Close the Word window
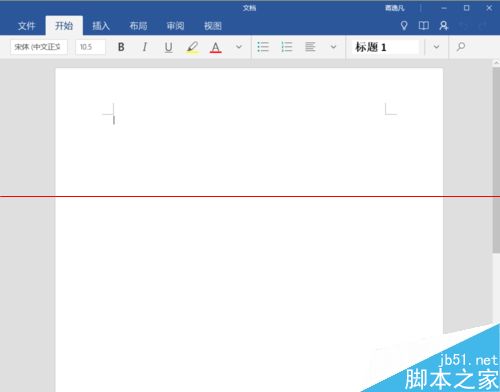This screenshot has width=500, height=392. click(489, 8)
